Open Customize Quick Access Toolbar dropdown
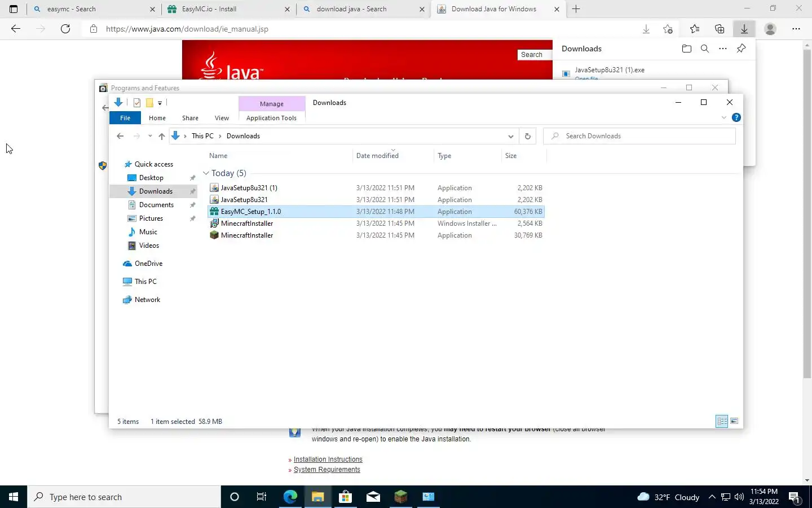This screenshot has width=812, height=508. [160, 103]
